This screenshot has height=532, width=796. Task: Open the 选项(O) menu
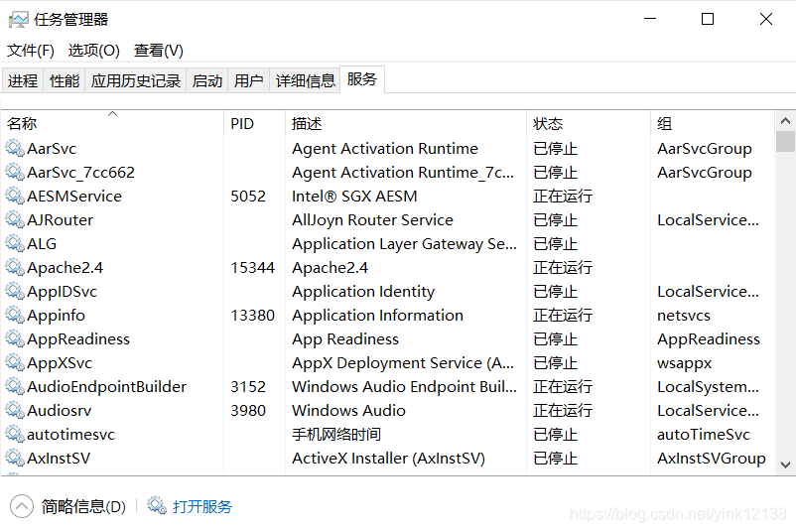click(x=94, y=51)
